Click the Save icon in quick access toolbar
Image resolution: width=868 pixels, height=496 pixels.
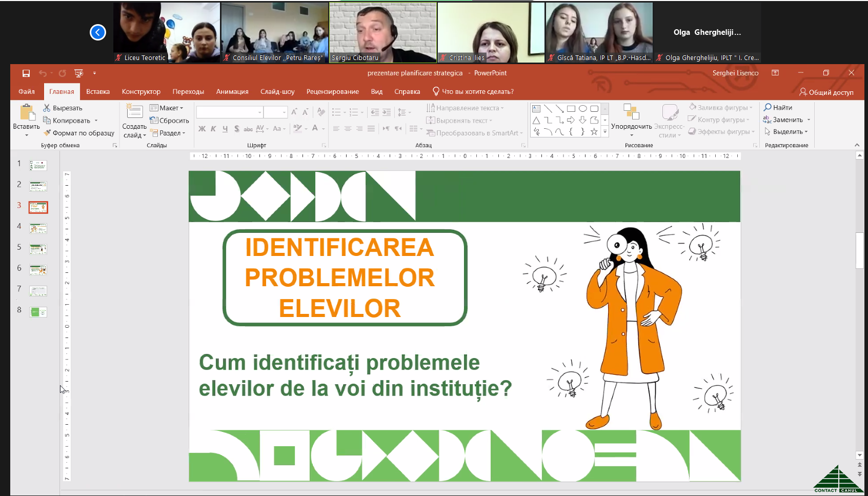pos(26,73)
